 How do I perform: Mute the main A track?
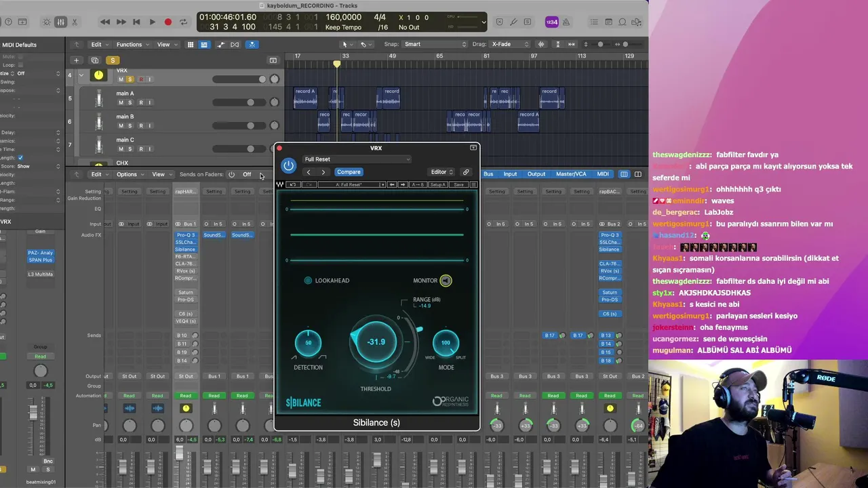tap(121, 102)
